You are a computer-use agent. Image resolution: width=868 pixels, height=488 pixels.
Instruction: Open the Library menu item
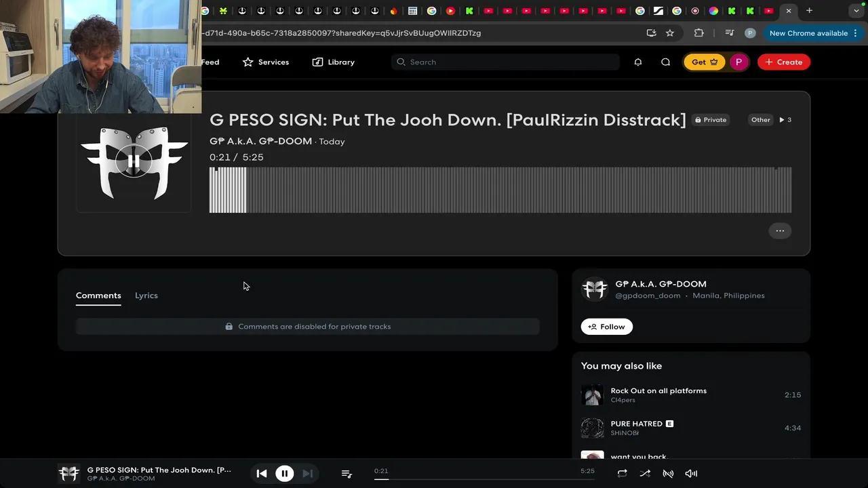333,62
